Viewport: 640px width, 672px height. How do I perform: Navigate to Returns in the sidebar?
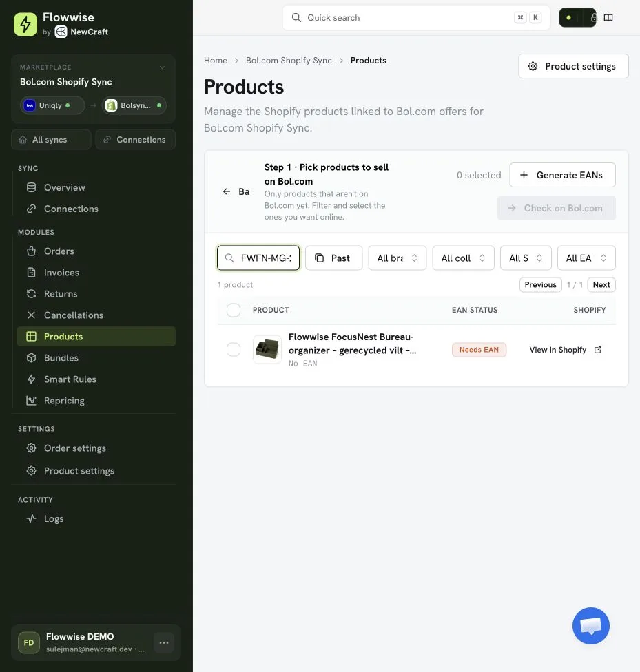tap(96, 294)
